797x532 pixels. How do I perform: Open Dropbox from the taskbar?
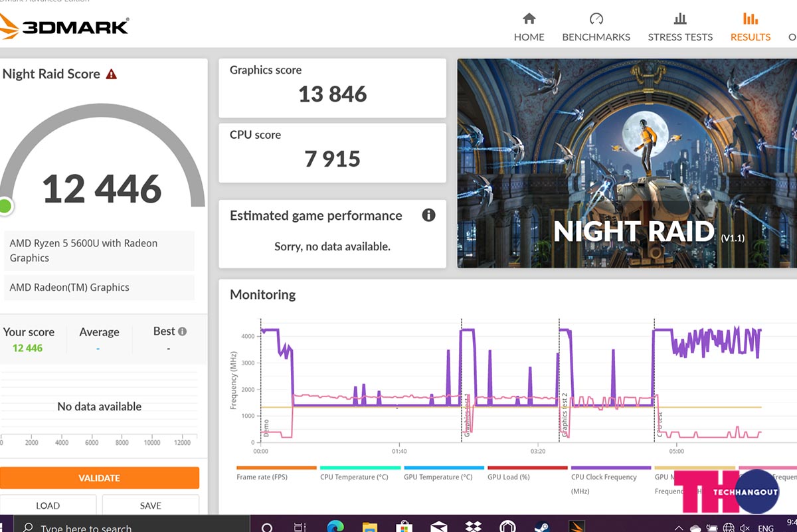[x=474, y=528]
